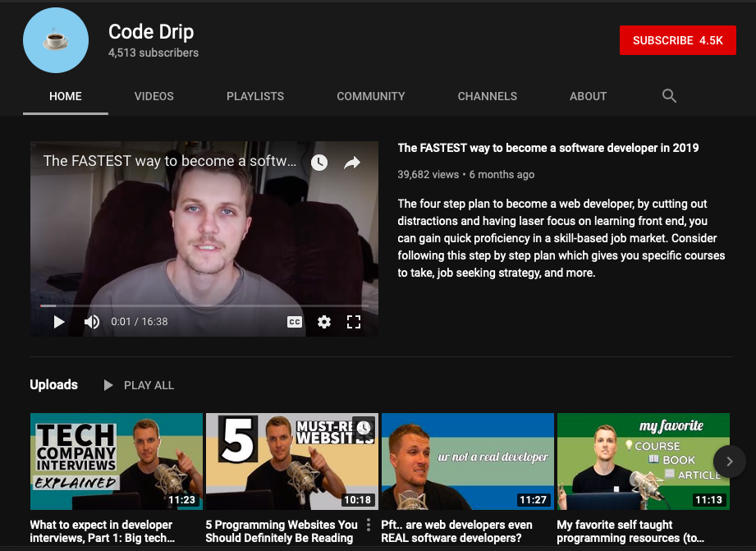Show next uploads with the right chevron
This screenshot has width=756, height=551.
730,461
